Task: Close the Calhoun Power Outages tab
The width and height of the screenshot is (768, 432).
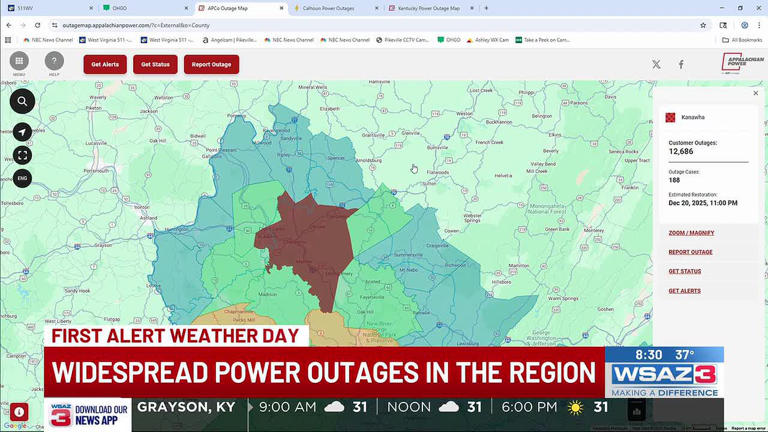Action: coord(377,8)
